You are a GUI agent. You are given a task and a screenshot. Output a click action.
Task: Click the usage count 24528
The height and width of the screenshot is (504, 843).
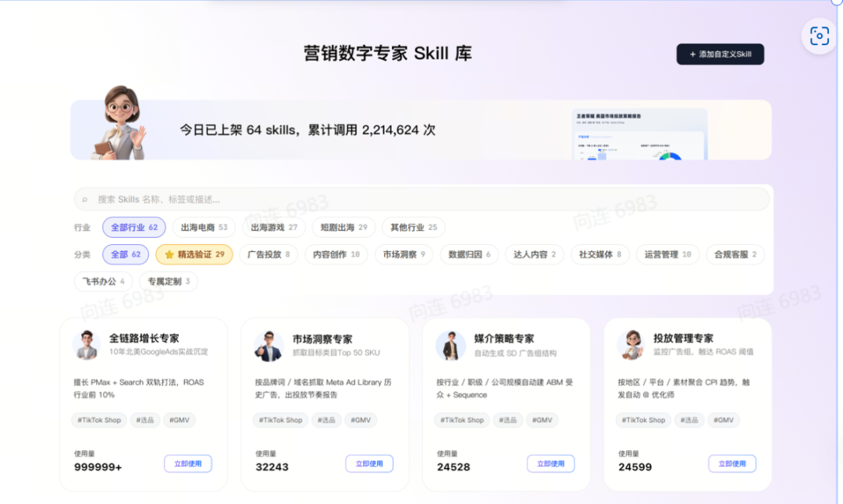(x=454, y=467)
